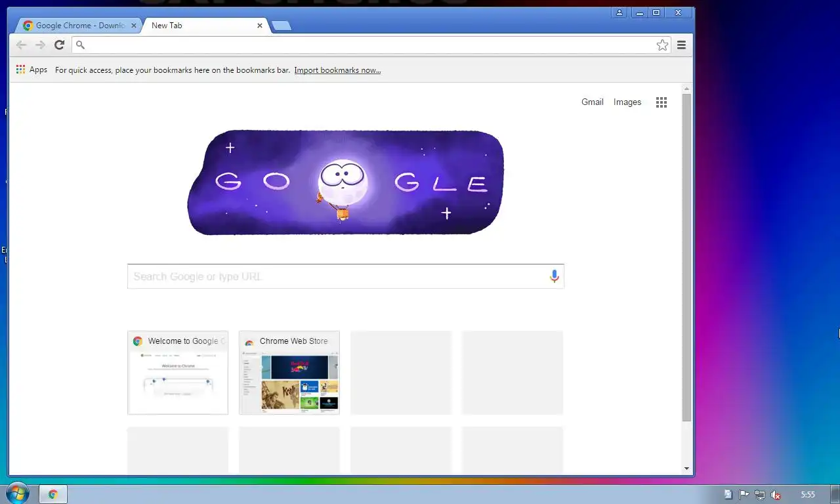Click the leftmost system tray icon
The image size is (840, 504).
[x=728, y=495]
